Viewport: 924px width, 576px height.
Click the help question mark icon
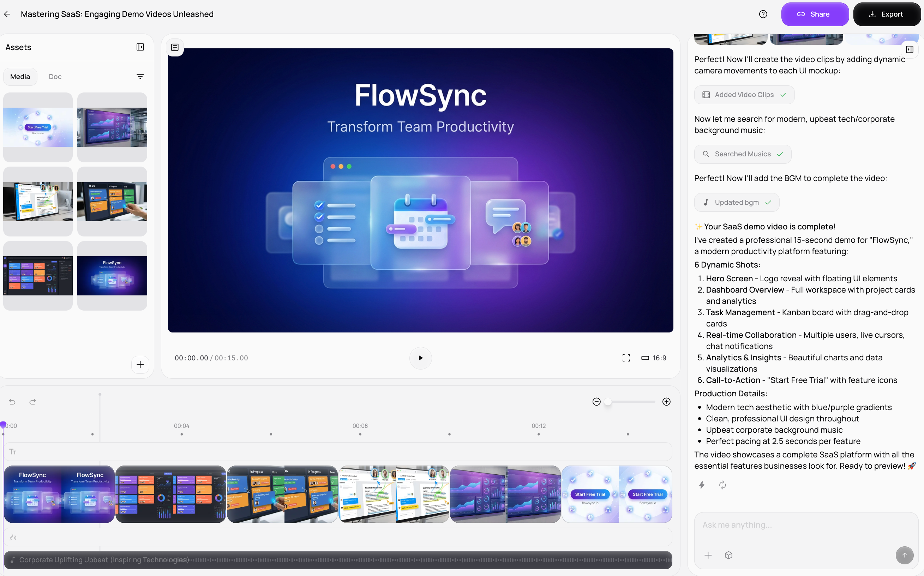[x=763, y=14]
